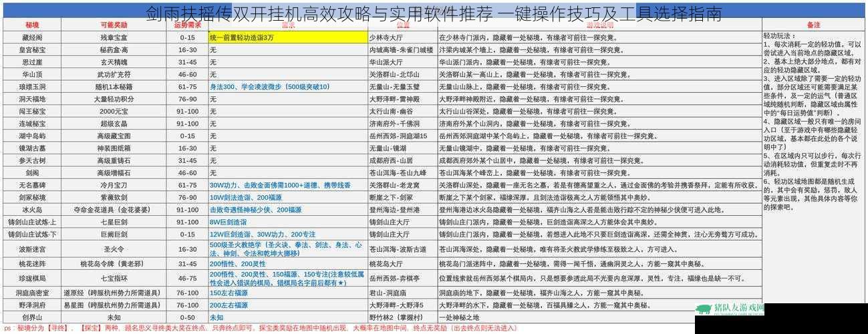
Task: Click the 冷月宝刀 reward cell
Action: [114, 184]
